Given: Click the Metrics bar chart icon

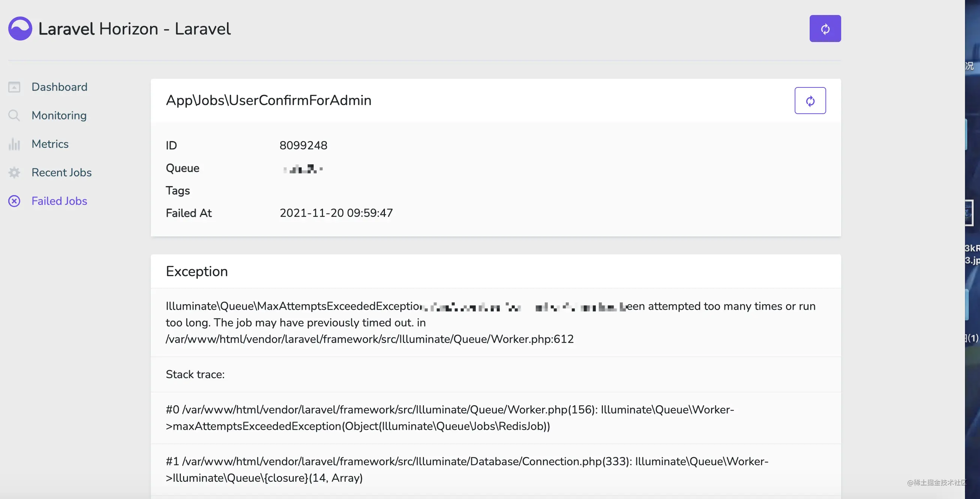Looking at the screenshot, I should click(14, 144).
